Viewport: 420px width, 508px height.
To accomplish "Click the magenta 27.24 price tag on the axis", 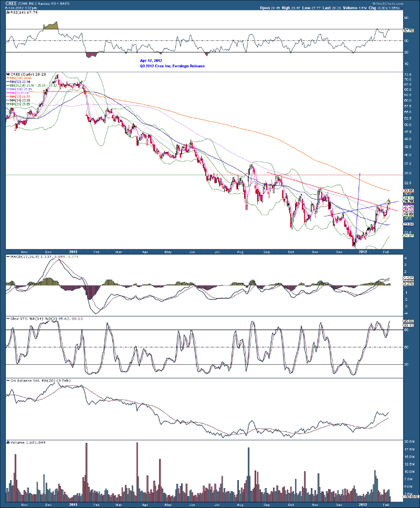I will click(x=408, y=206).
